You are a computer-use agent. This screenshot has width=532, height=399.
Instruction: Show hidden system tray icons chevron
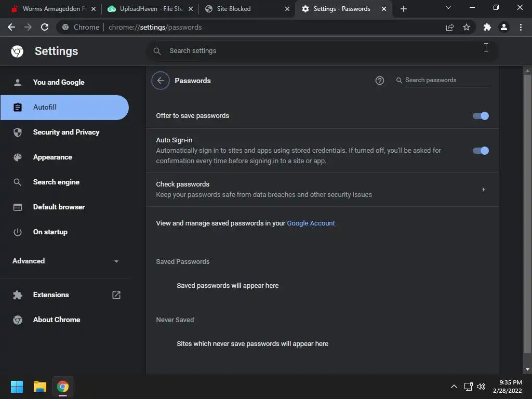point(454,387)
